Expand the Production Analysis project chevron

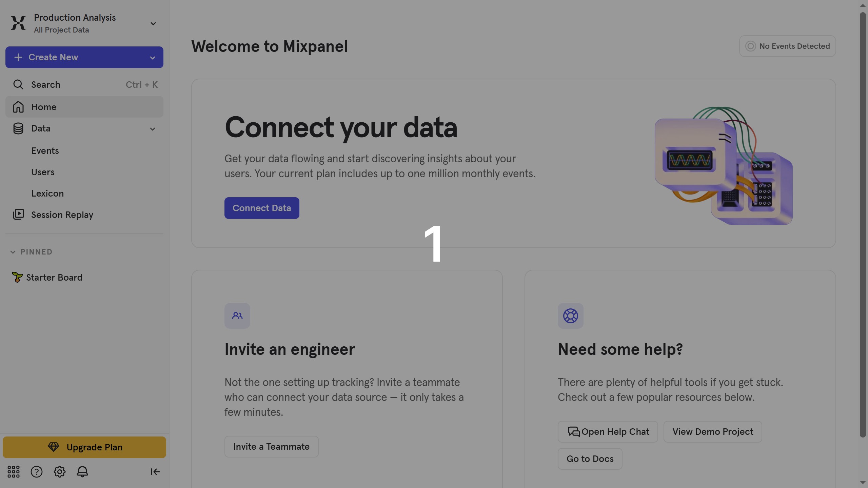tap(153, 23)
